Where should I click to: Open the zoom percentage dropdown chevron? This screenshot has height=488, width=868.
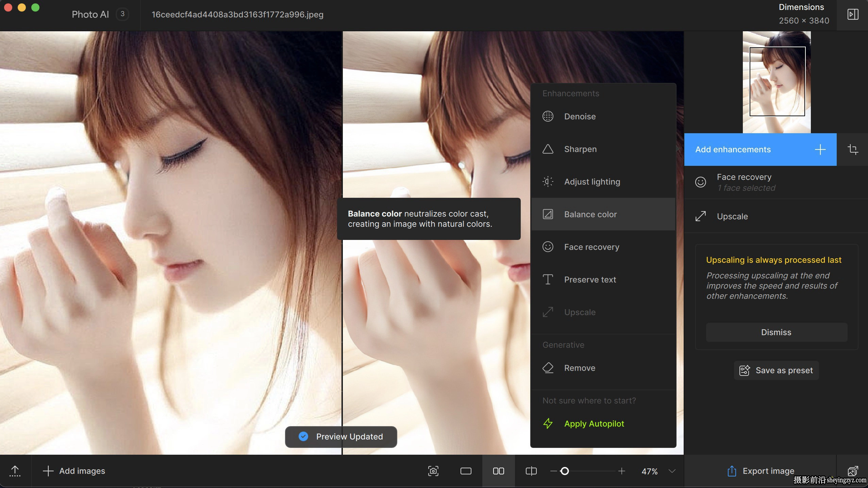672,471
